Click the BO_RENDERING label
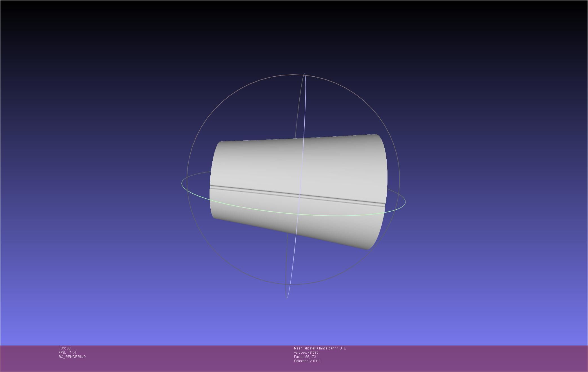 [72, 357]
